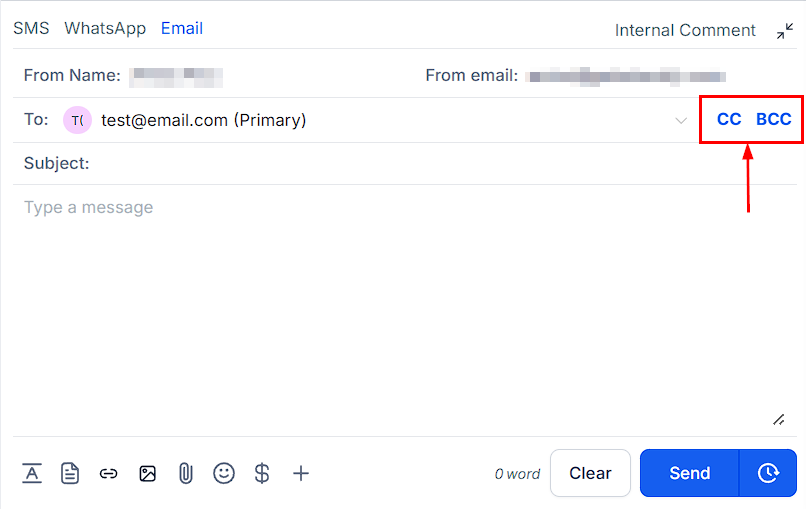
Task: Click the templates document icon
Action: click(x=70, y=474)
